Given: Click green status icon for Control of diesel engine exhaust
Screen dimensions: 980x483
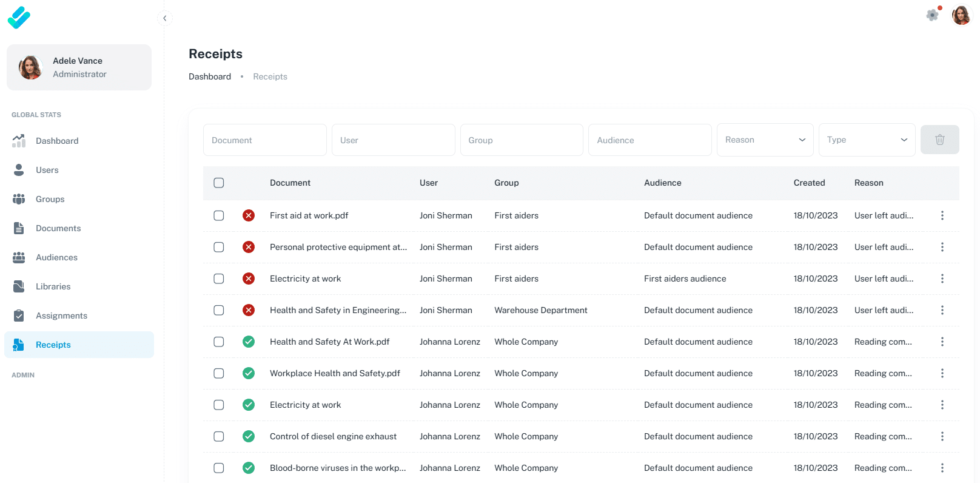Looking at the screenshot, I should coord(249,436).
